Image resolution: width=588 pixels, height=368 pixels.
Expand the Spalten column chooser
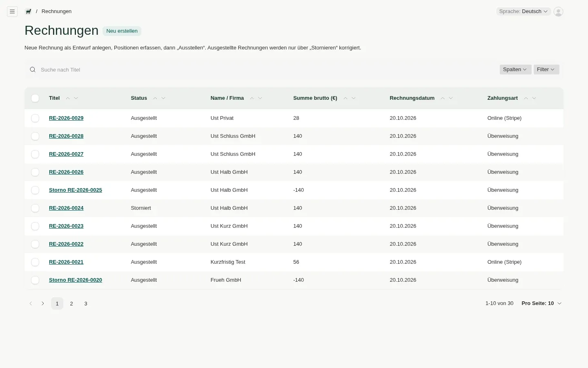[x=515, y=70]
